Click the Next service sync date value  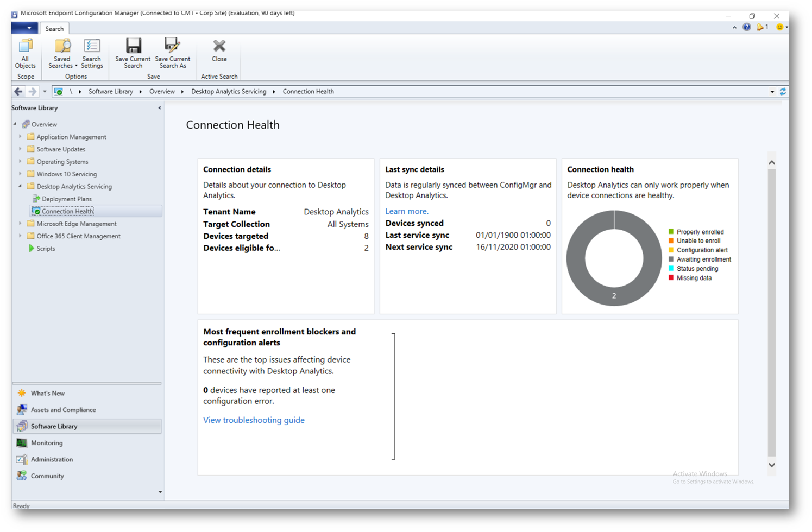tap(513, 247)
